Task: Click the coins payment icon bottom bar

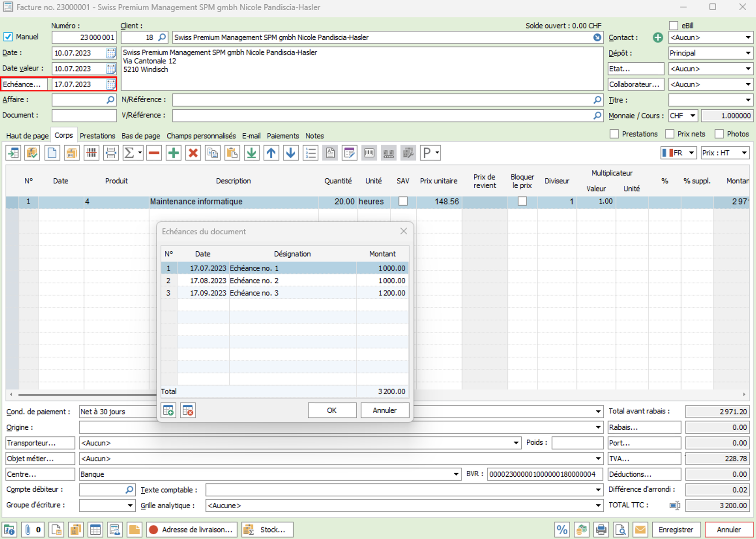Action: pyautogui.click(x=581, y=530)
